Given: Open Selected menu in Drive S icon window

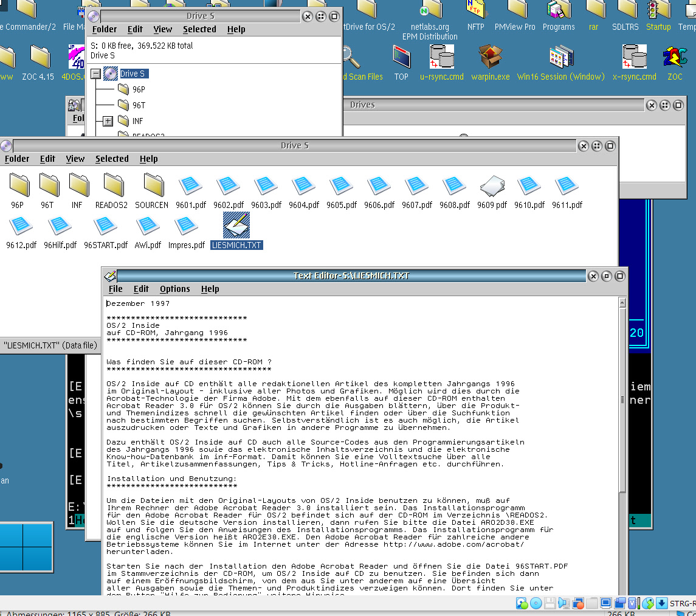Looking at the screenshot, I should pyautogui.click(x=112, y=159).
